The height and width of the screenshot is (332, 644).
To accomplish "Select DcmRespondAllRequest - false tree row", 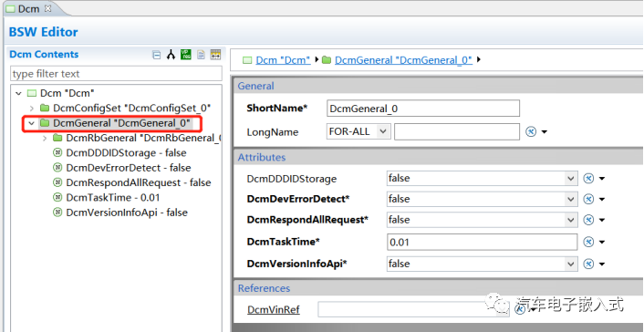I will coord(139,182).
